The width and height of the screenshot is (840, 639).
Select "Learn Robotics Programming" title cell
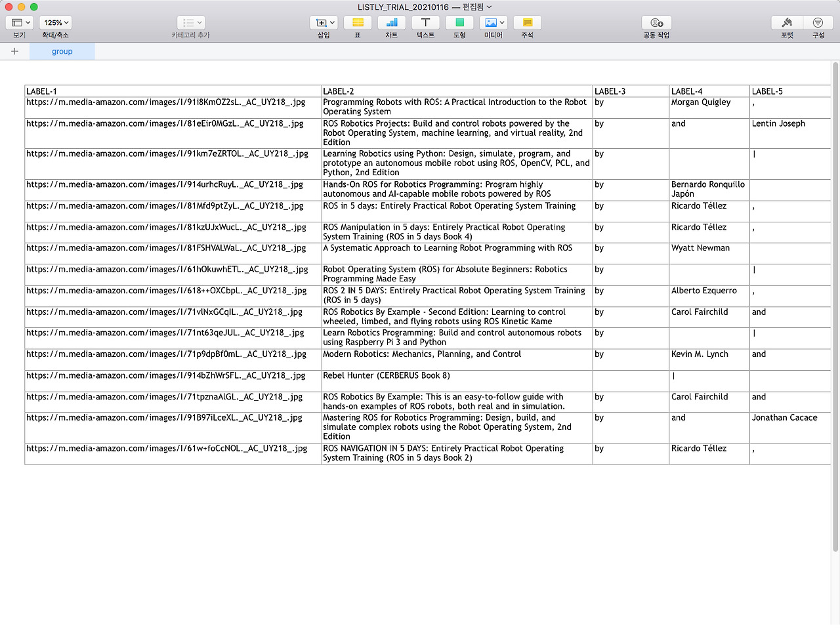457,338
